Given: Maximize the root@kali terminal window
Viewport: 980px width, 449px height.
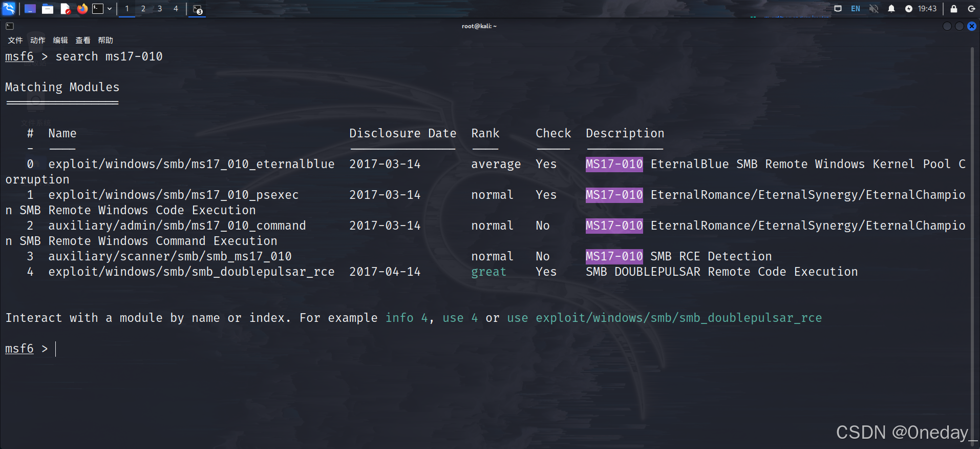Looking at the screenshot, I should click(960, 26).
